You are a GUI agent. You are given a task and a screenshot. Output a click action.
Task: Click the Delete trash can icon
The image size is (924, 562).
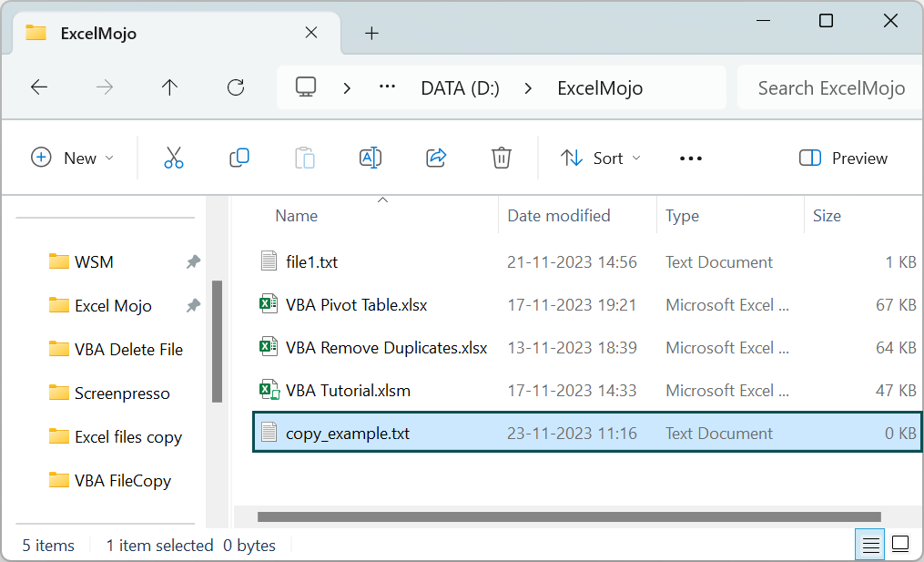[502, 158]
